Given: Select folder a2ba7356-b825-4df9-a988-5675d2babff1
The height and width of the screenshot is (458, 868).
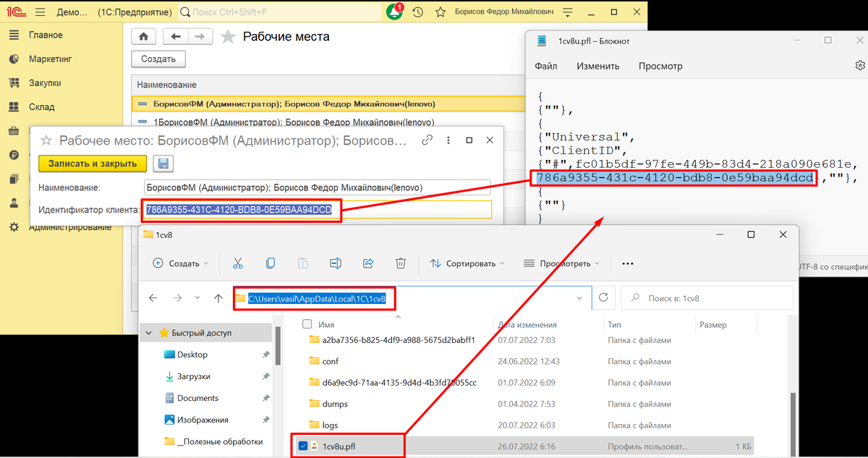Looking at the screenshot, I should (x=398, y=340).
